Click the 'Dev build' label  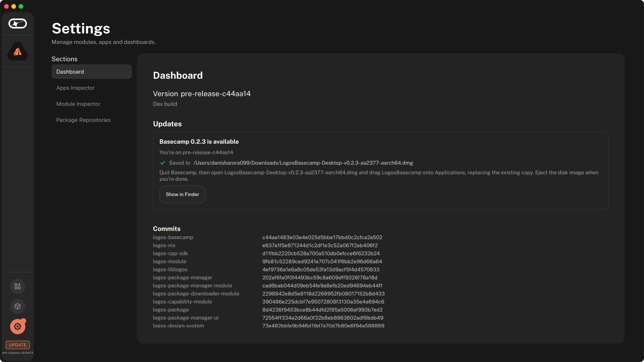pos(165,104)
